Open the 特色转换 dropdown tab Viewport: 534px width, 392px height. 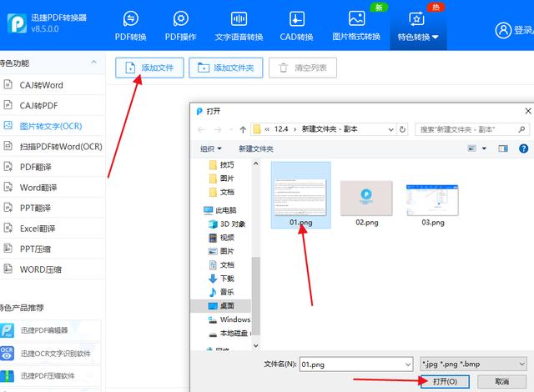point(418,26)
